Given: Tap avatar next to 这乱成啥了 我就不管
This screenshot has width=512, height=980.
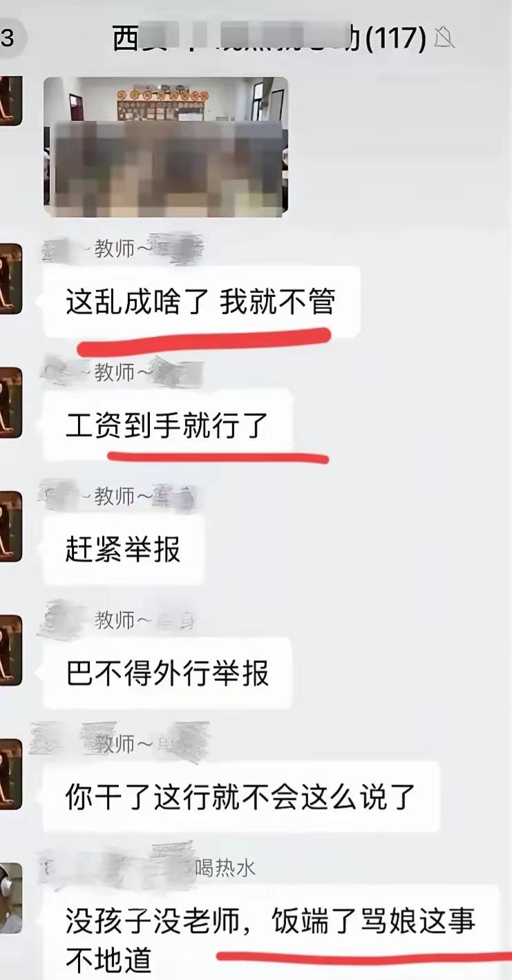Looking at the screenshot, I should click(10, 279).
